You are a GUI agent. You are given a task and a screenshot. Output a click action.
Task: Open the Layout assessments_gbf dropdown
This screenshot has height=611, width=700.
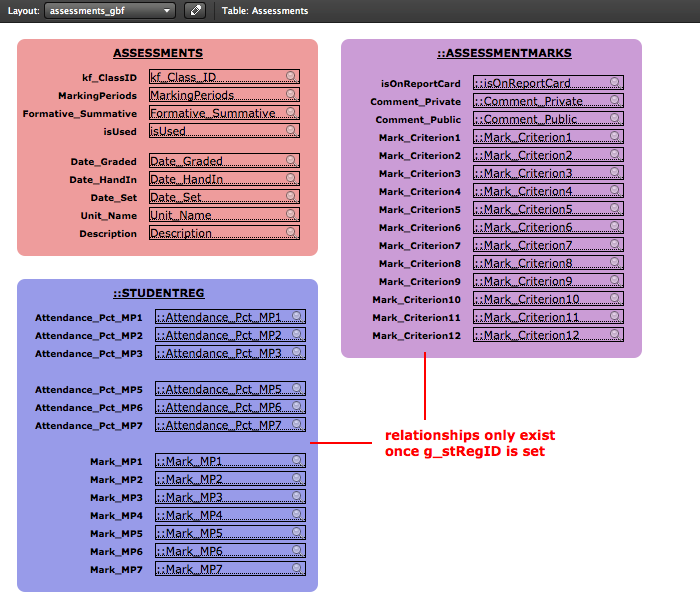(110, 11)
